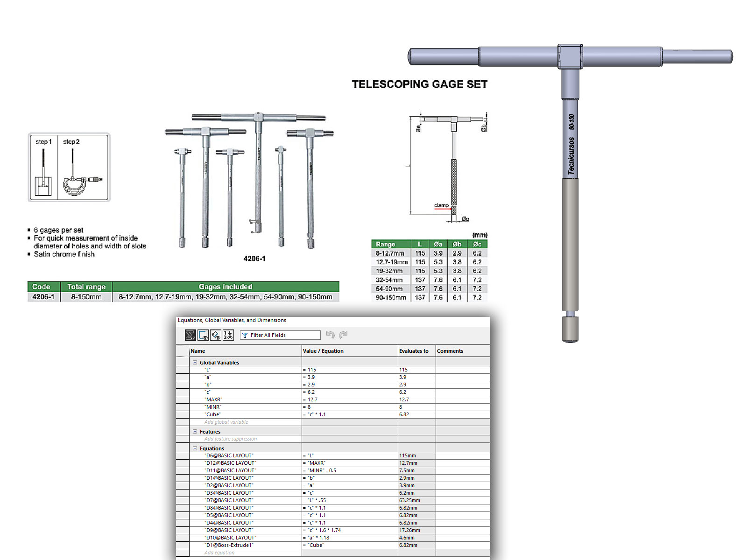This screenshot has width=747, height=560.
Task: Click Add feature suppression placeholder
Action: click(x=231, y=439)
